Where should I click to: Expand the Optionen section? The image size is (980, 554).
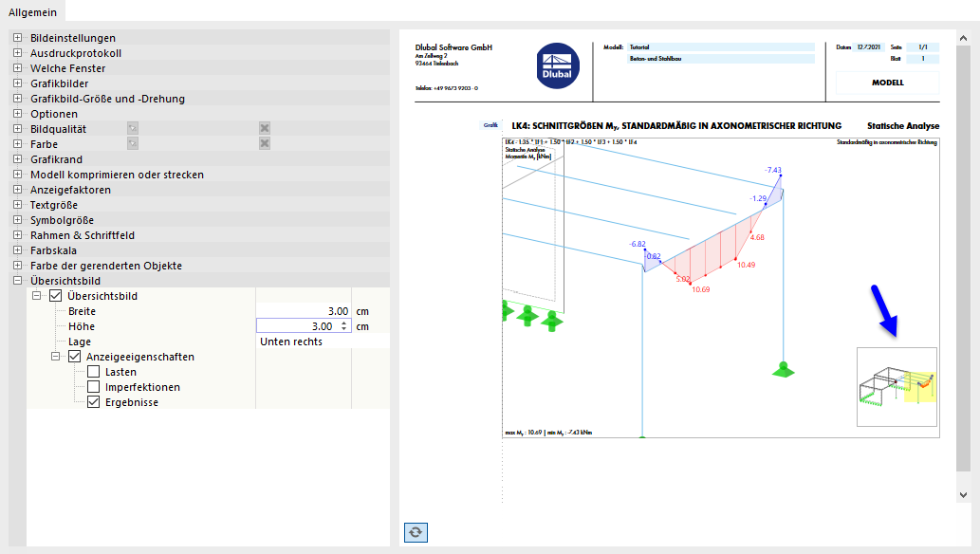(17, 114)
